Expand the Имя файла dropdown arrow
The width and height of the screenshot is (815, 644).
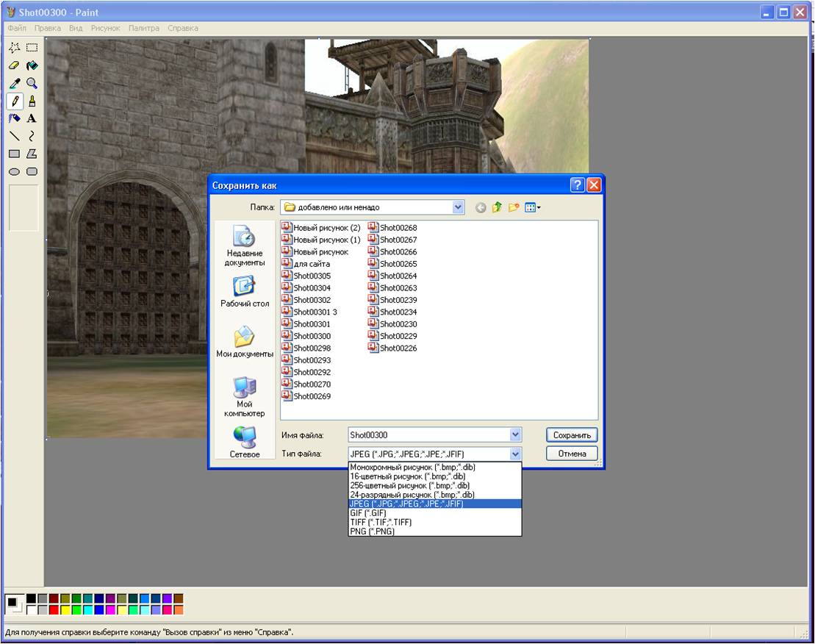pos(515,435)
